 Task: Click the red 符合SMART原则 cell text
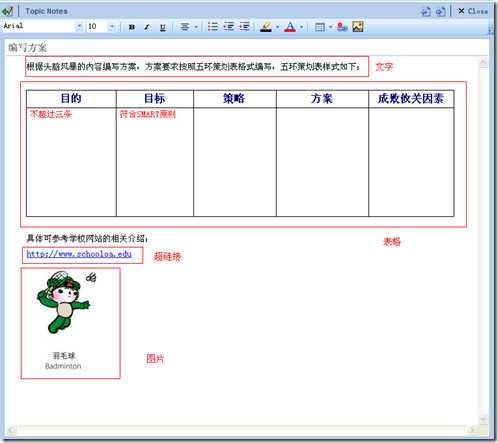click(148, 114)
